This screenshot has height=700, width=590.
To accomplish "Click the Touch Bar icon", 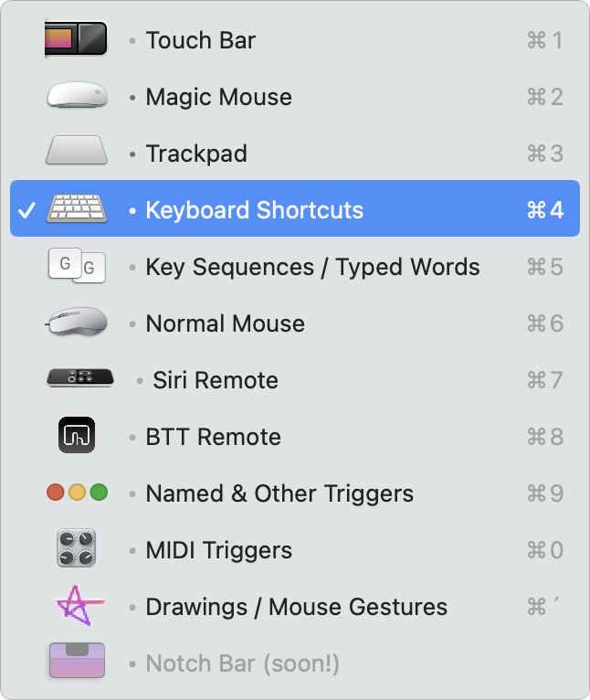I will pos(77,39).
